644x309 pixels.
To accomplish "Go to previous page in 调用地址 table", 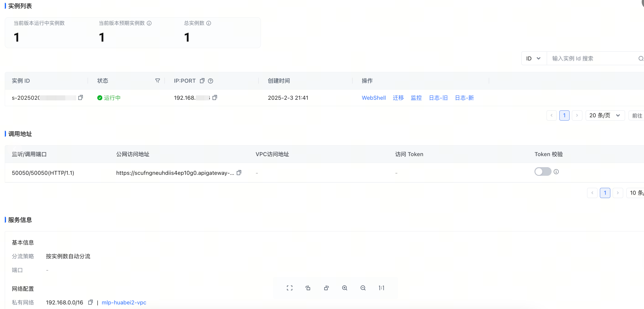I will point(592,193).
